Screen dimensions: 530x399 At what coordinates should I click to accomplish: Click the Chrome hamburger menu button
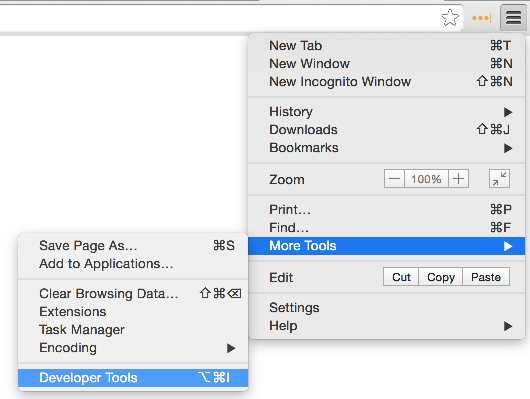(x=513, y=18)
